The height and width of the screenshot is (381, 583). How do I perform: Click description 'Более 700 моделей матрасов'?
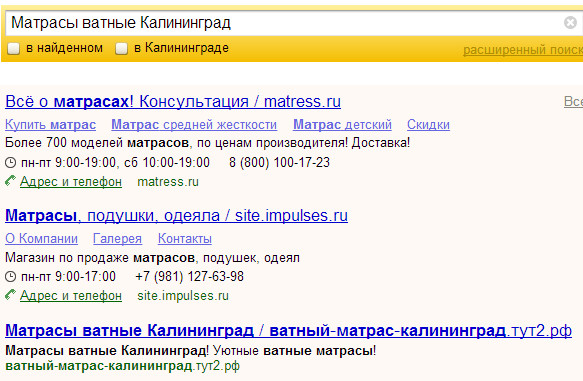tap(97, 143)
